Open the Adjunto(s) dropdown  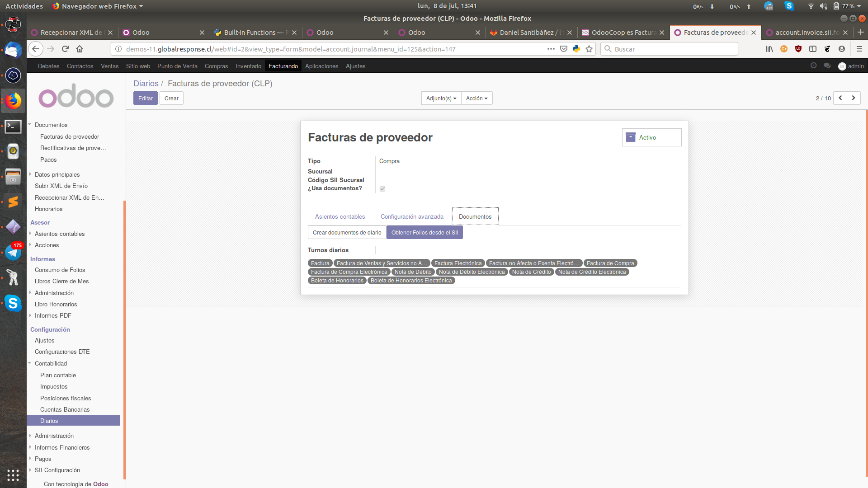pyautogui.click(x=440, y=98)
